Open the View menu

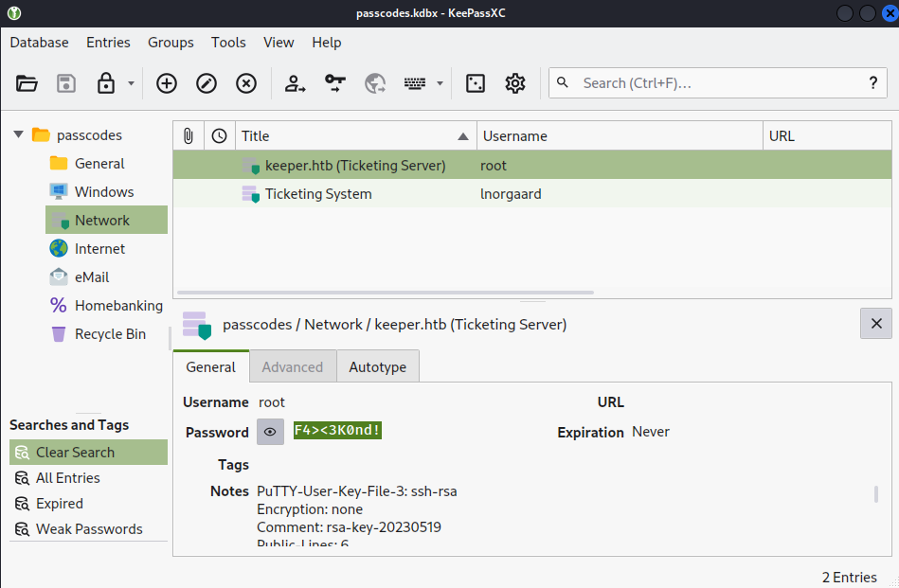pyautogui.click(x=279, y=43)
